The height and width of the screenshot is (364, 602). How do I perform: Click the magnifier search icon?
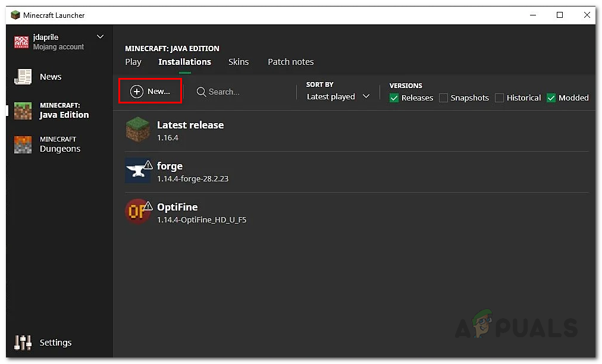click(201, 92)
